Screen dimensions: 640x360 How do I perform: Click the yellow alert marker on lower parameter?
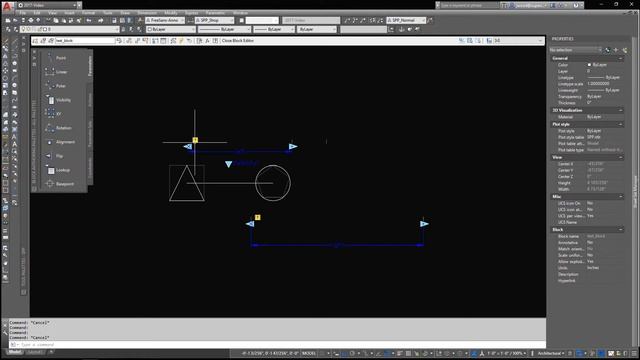click(258, 218)
